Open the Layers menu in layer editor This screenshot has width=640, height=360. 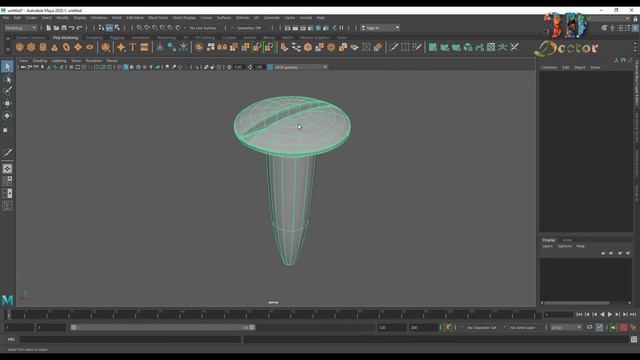tap(547, 246)
